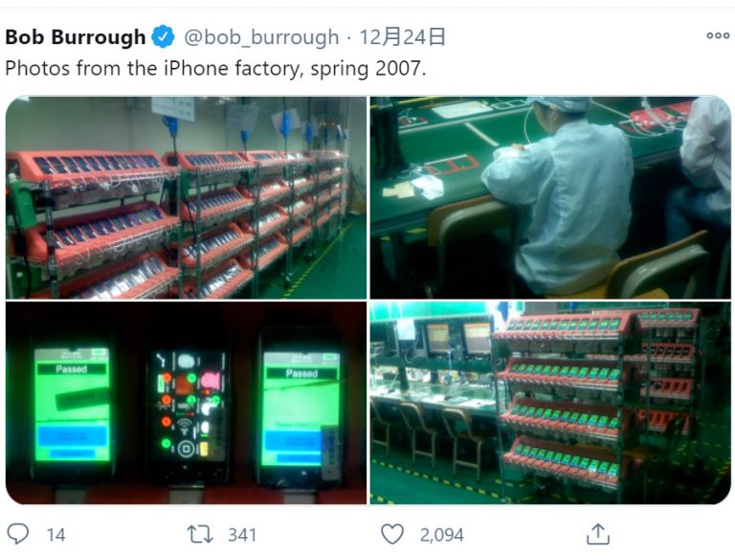View photo of three phones showing Passed
The height and width of the screenshot is (560, 735).
point(186,403)
